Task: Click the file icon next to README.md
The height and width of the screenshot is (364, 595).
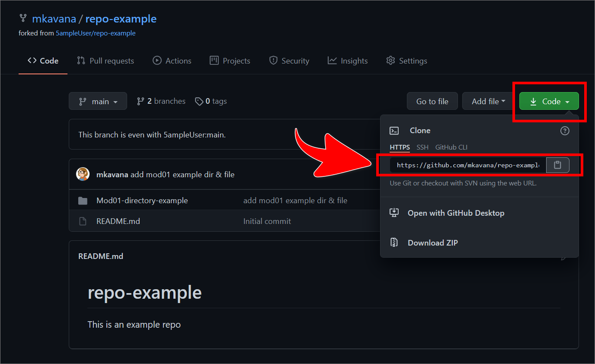Action: tap(83, 221)
